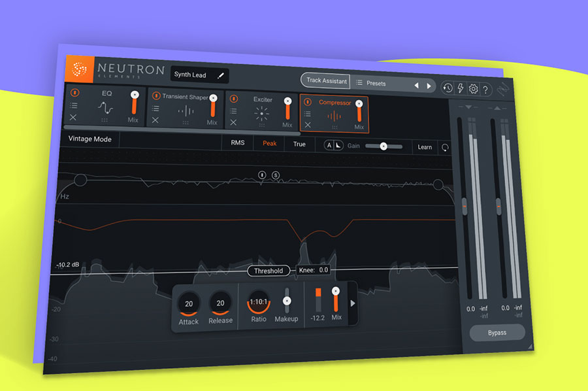Open the Exciter preset list icon
The width and height of the screenshot is (588, 391).
(x=233, y=111)
